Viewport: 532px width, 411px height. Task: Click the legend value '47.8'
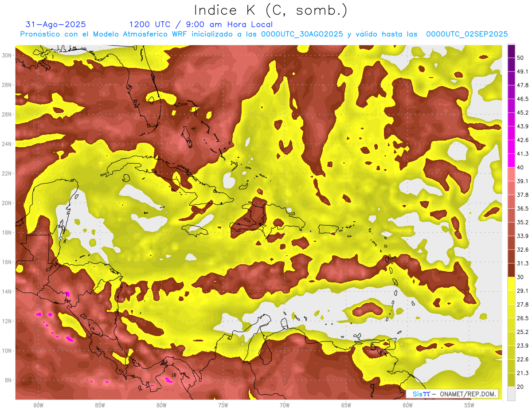[x=523, y=85]
